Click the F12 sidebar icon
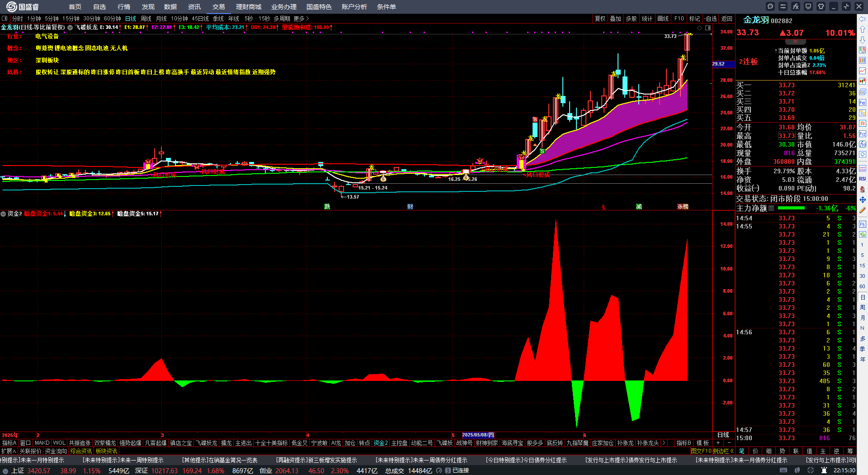868x475 pixels. pyautogui.click(x=863, y=134)
